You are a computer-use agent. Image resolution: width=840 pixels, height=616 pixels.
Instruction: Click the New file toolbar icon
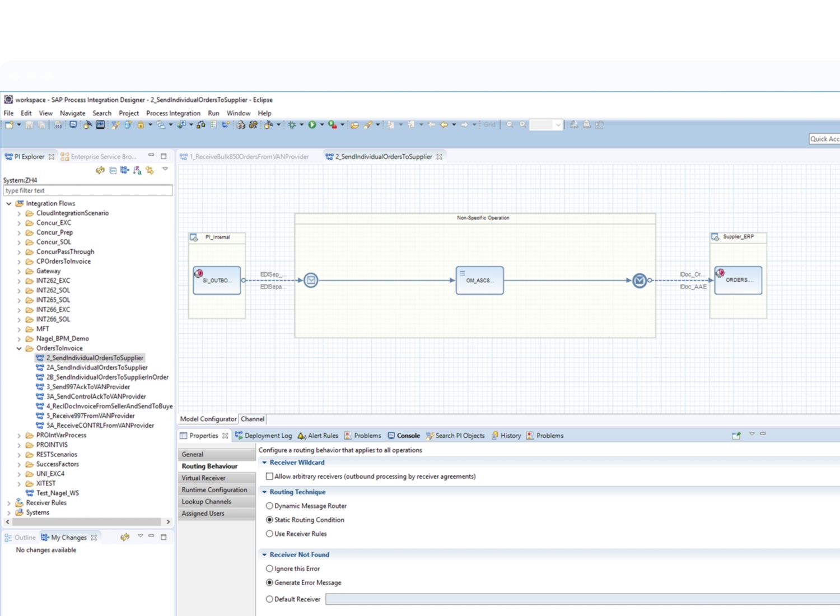pyautogui.click(x=10, y=125)
